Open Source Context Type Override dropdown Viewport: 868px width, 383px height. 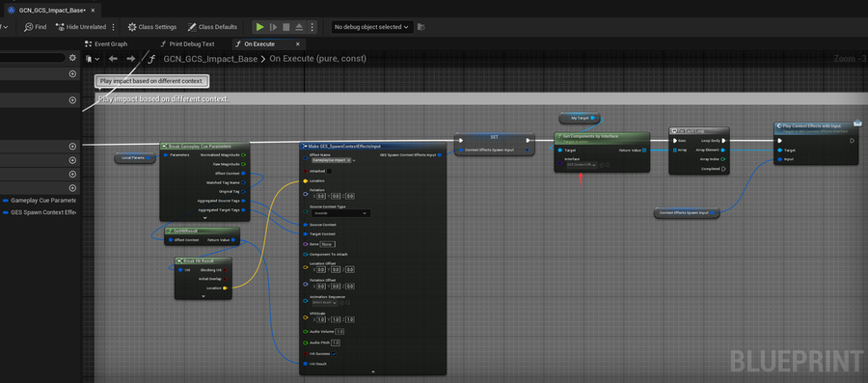(340, 213)
